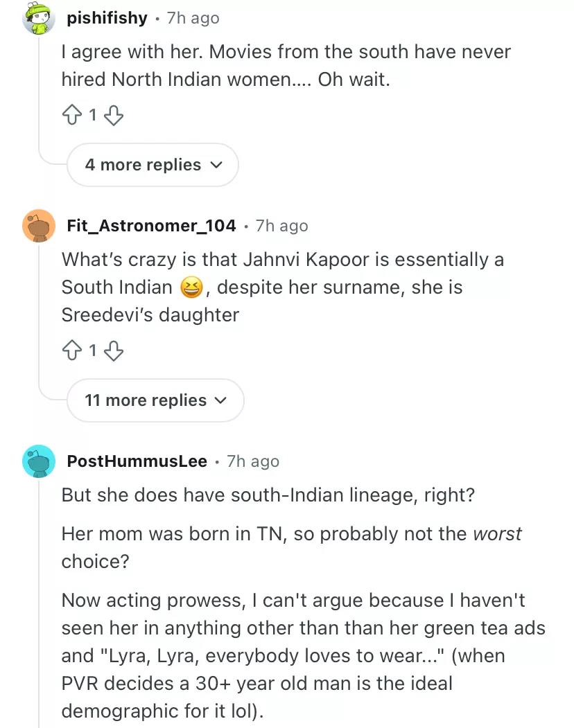Downvote Fit_Astronomer_104's comment
The height and width of the screenshot is (728, 574).
click(x=114, y=351)
